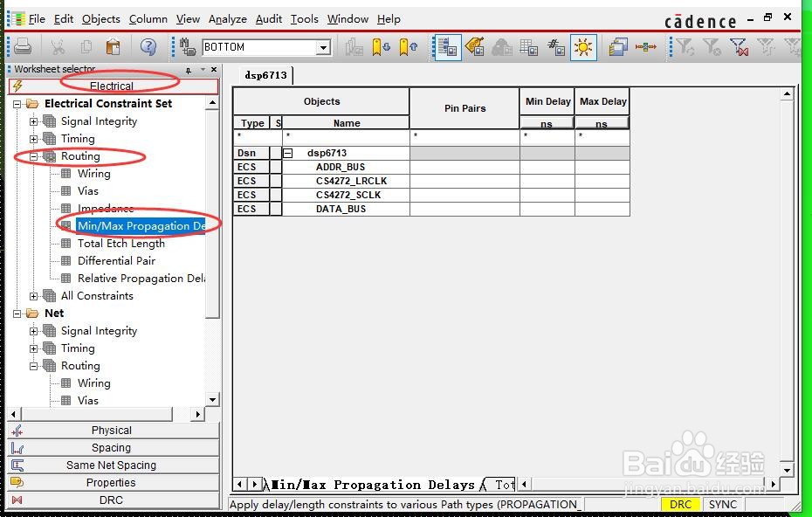812x517 pixels.
Task: Click the yellow bookmark down-arrow icon
Action: coord(382,47)
